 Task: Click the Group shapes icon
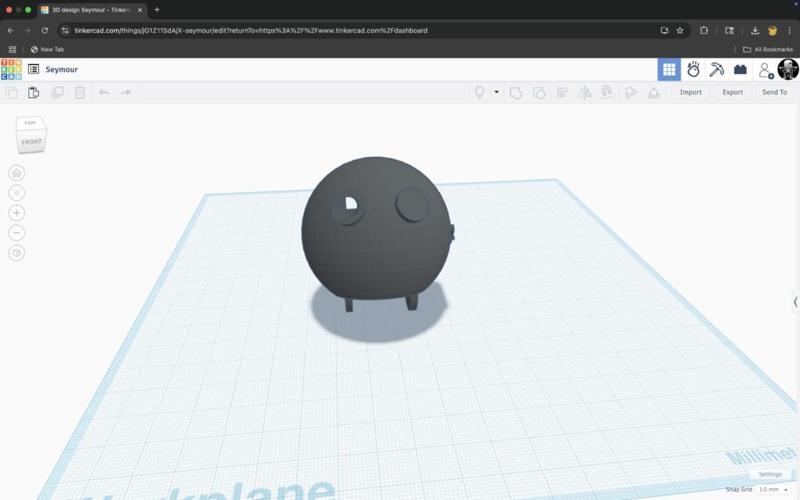[516, 92]
